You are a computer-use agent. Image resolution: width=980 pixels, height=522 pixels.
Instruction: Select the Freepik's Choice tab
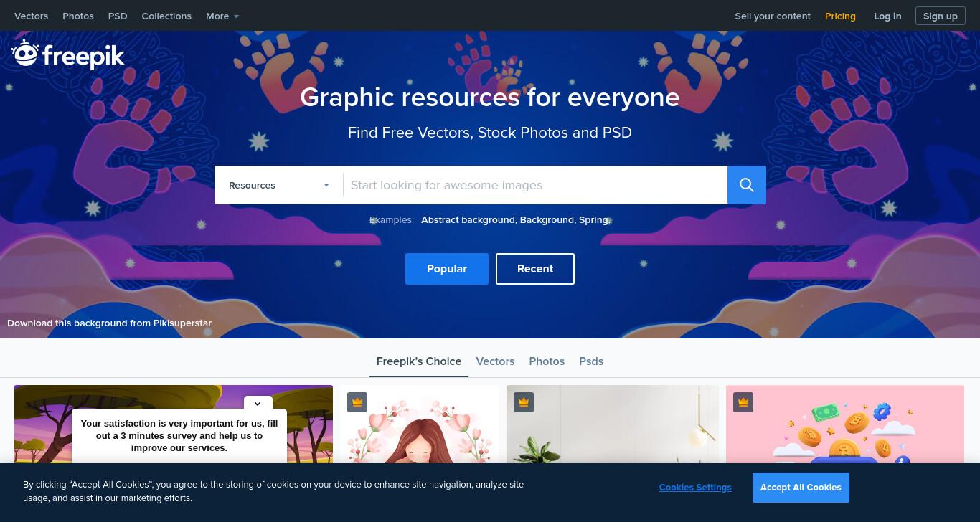pyautogui.click(x=419, y=361)
